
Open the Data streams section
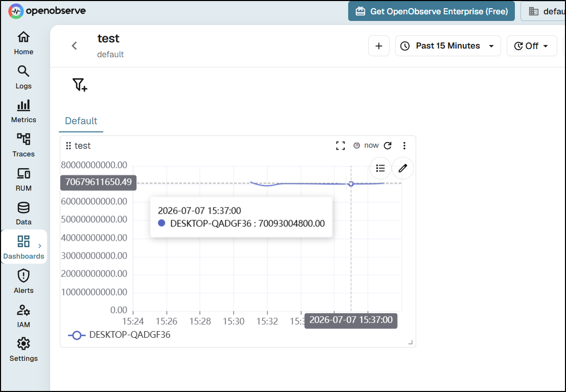24,214
